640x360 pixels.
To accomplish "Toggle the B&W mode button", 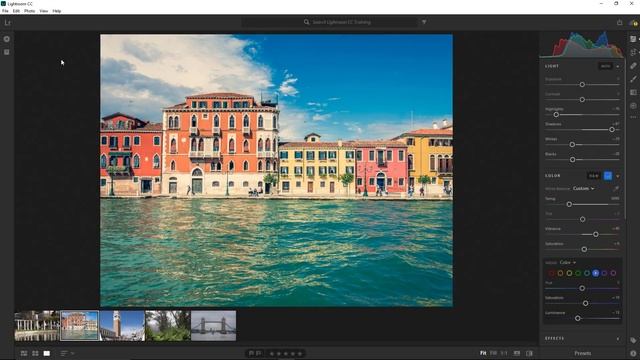I will [593, 176].
